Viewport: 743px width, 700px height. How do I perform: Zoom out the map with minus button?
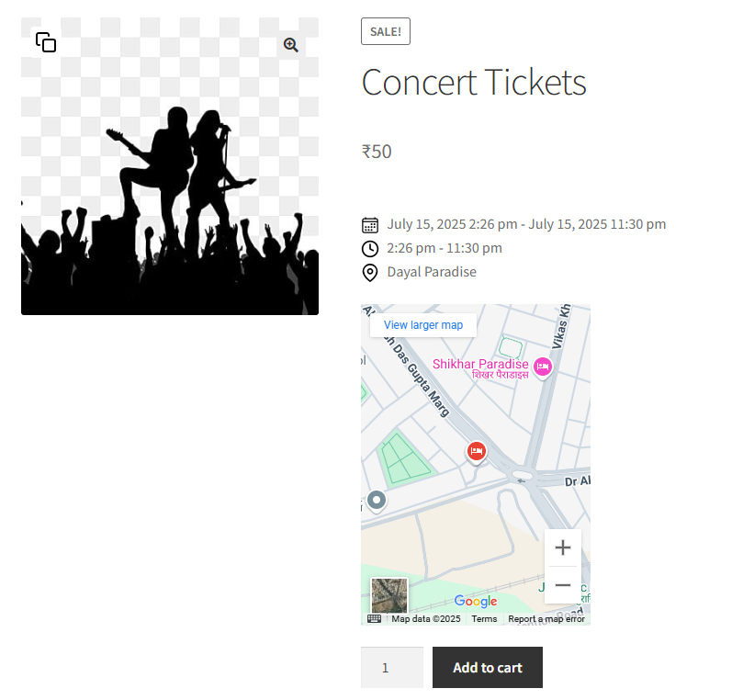point(563,585)
